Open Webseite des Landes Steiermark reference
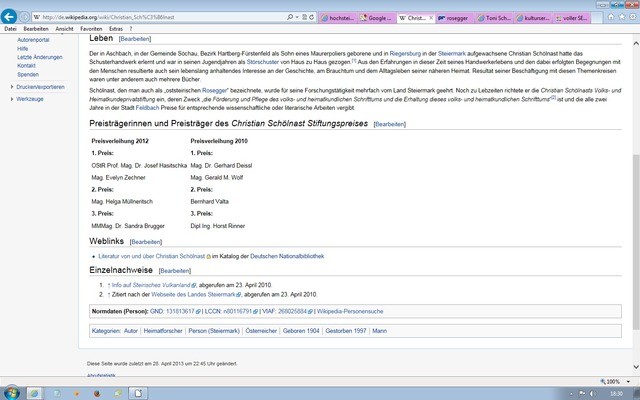The height and width of the screenshot is (400, 640). tap(193, 294)
